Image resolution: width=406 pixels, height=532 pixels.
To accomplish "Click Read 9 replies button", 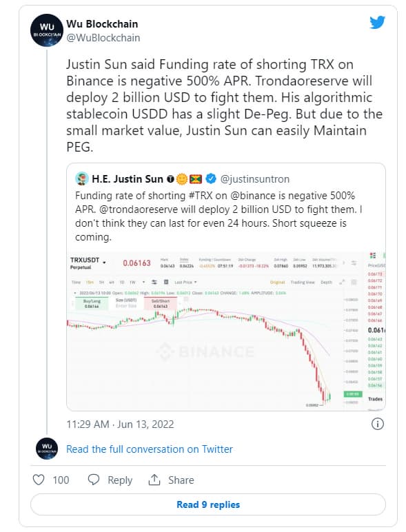I will [x=208, y=504].
